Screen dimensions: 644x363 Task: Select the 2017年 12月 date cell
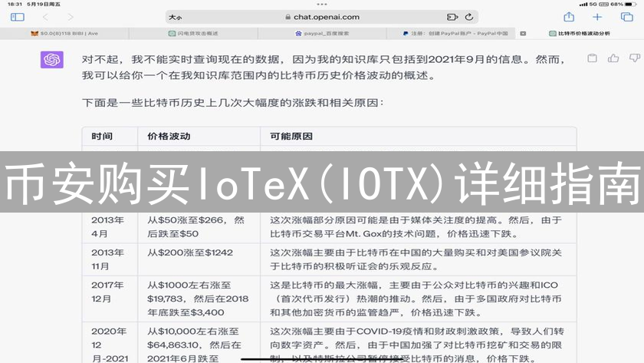click(110, 299)
